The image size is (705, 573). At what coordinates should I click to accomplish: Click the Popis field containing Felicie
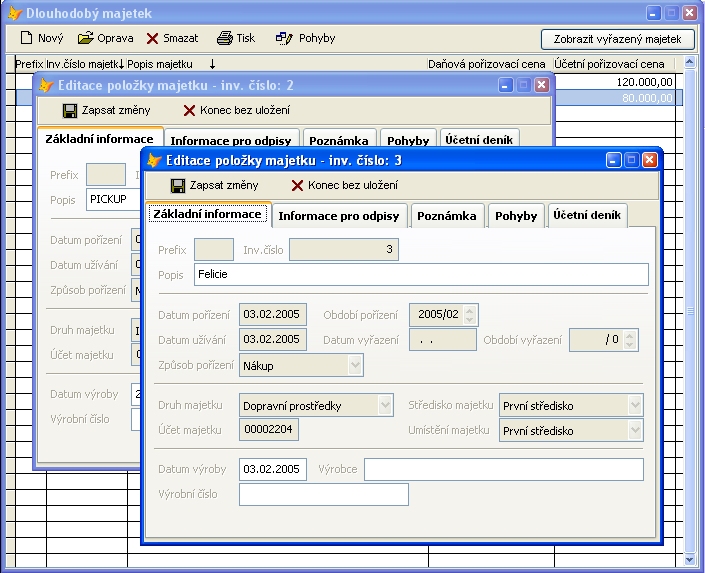421,274
